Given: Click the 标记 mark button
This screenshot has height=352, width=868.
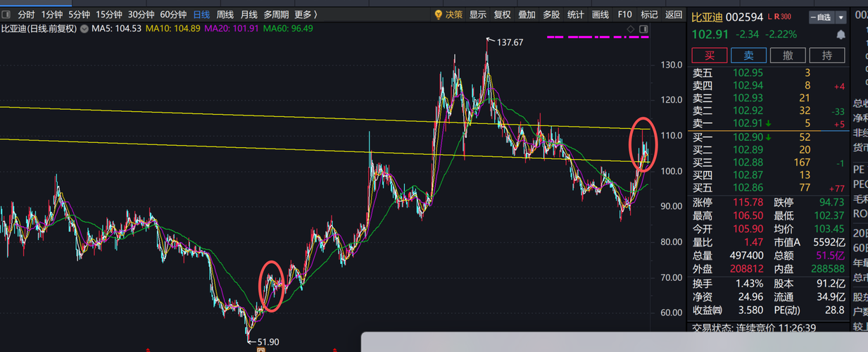Looking at the screenshot, I should (x=649, y=14).
